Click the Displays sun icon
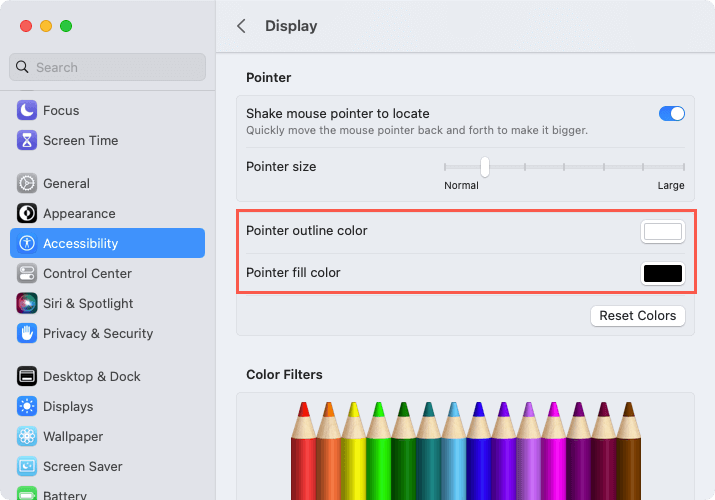 tap(27, 406)
